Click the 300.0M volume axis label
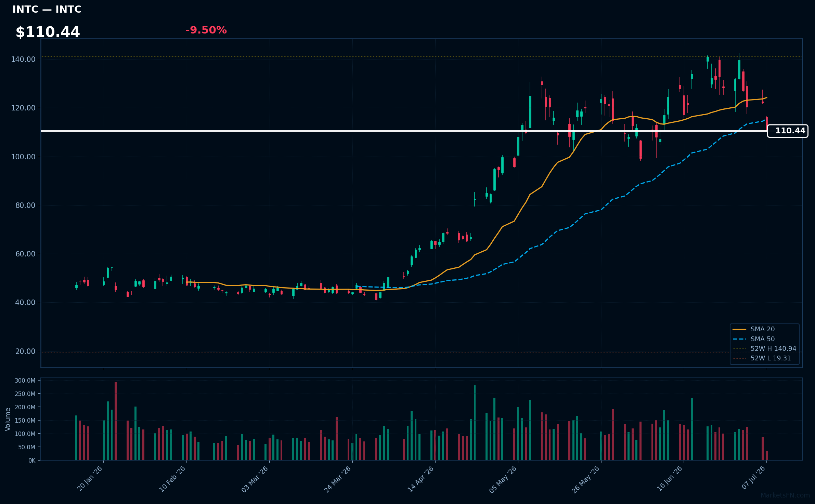This screenshot has width=815, height=504. click(x=25, y=381)
